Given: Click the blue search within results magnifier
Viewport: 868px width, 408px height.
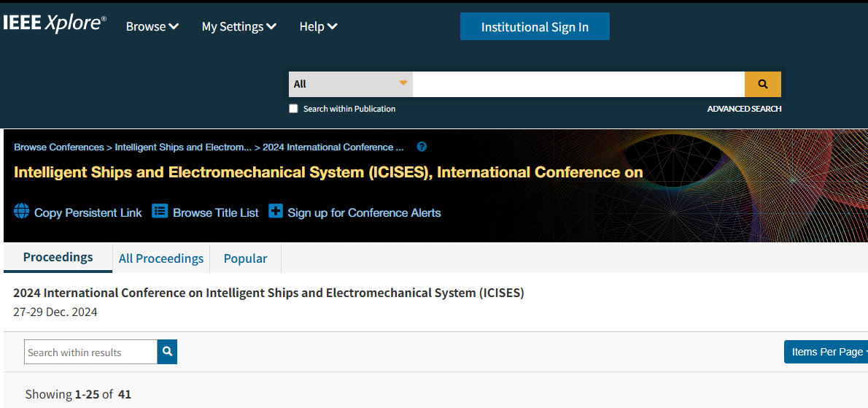Looking at the screenshot, I should point(167,352).
